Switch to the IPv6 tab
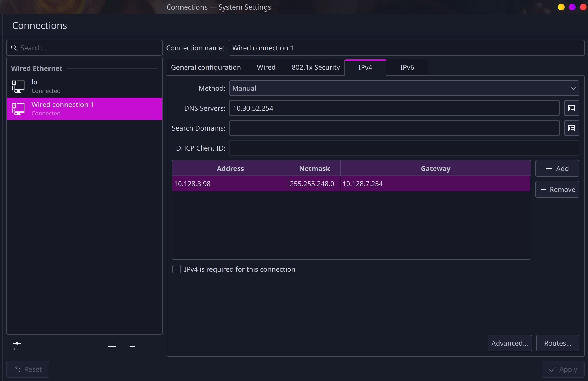The height and width of the screenshot is (381, 588). tap(407, 67)
